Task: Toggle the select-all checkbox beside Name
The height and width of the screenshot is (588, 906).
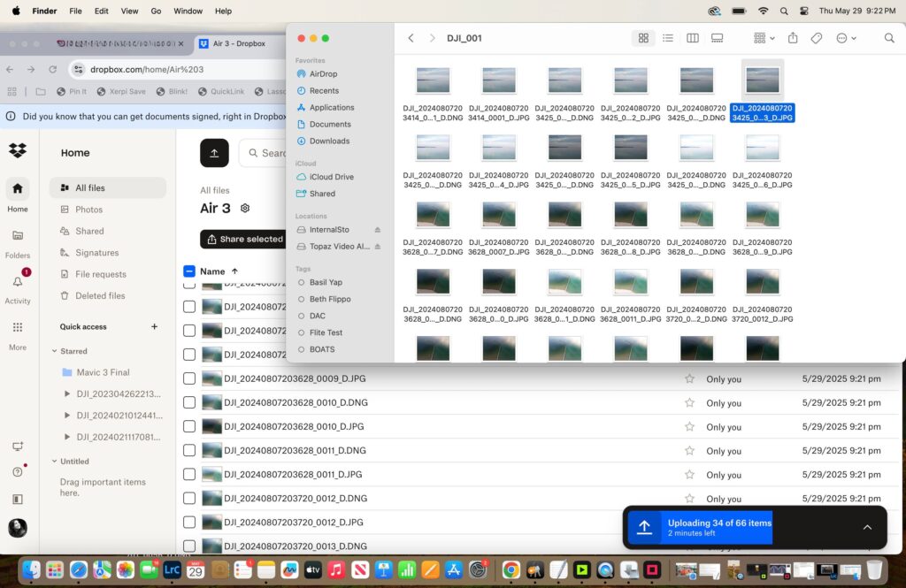Action: point(189,271)
